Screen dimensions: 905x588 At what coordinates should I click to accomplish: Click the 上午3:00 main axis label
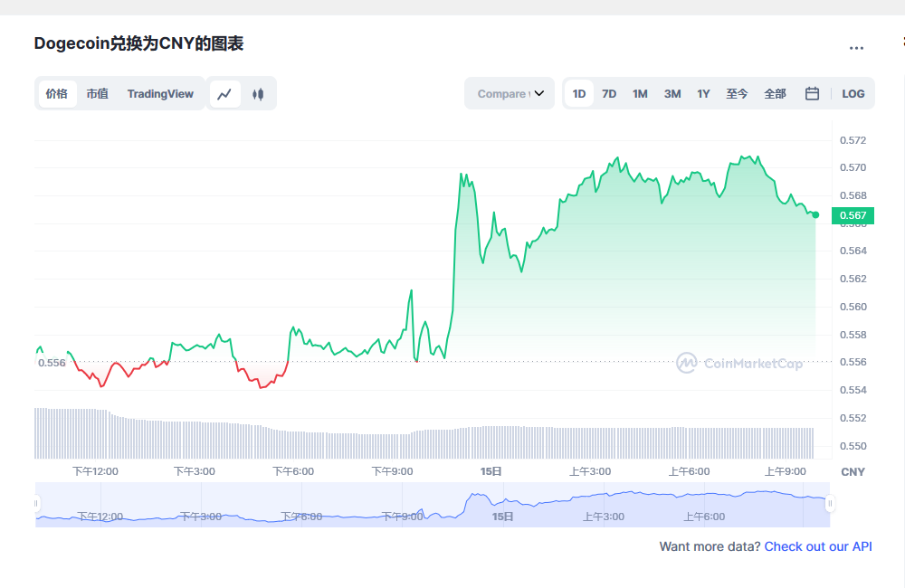pos(590,471)
